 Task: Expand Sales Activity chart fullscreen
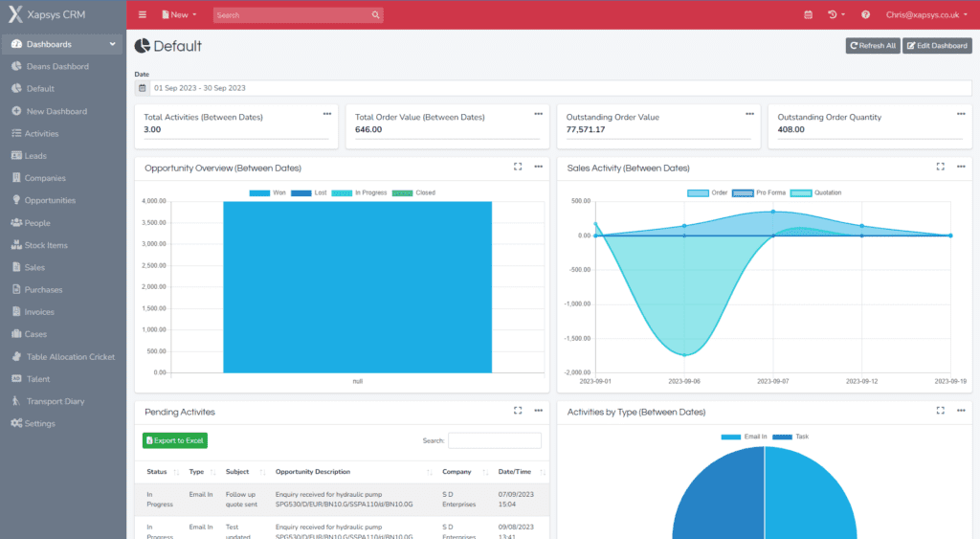pyautogui.click(x=940, y=167)
